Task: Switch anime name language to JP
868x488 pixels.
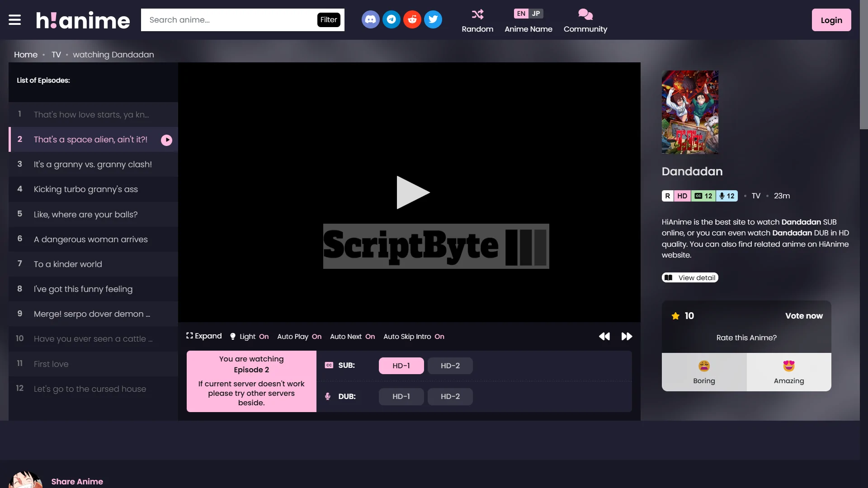Action: [x=536, y=14]
